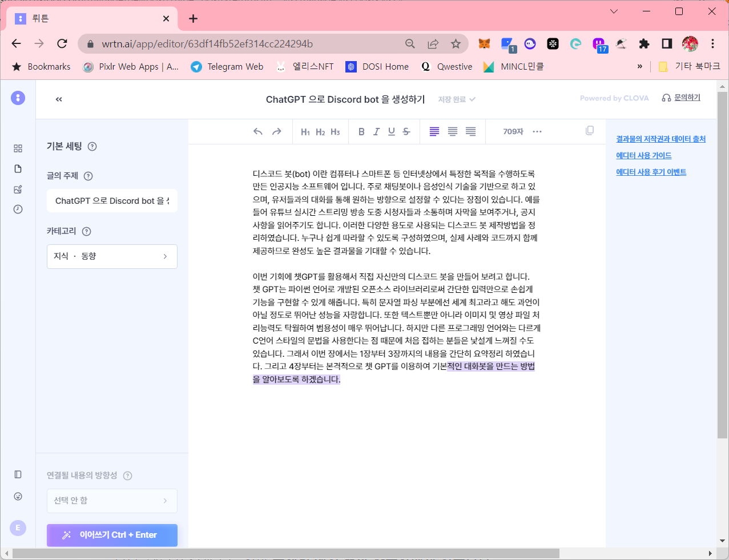
Task: Open the tab search chevron in title bar
Action: pyautogui.click(x=614, y=11)
